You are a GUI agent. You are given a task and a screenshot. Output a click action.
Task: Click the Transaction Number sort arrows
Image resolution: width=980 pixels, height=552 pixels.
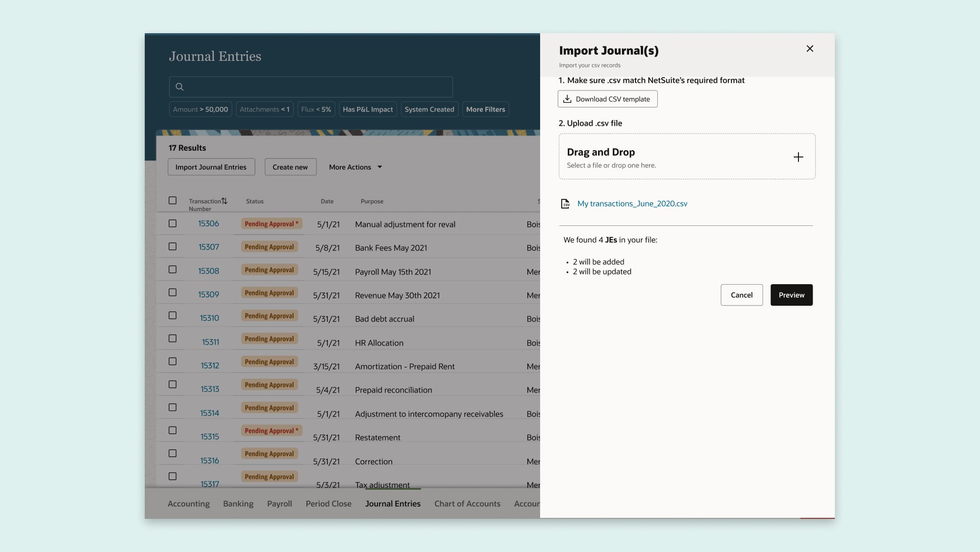click(224, 201)
